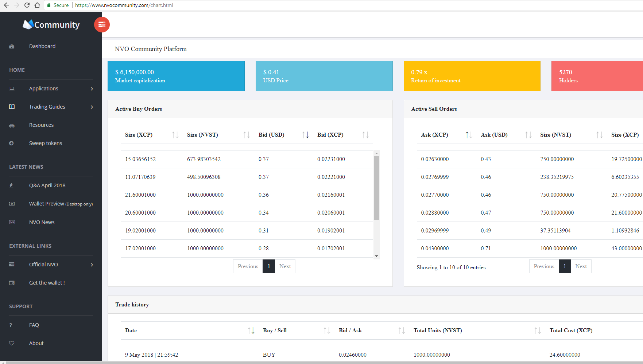Click the Get the wallet icon

12,283
